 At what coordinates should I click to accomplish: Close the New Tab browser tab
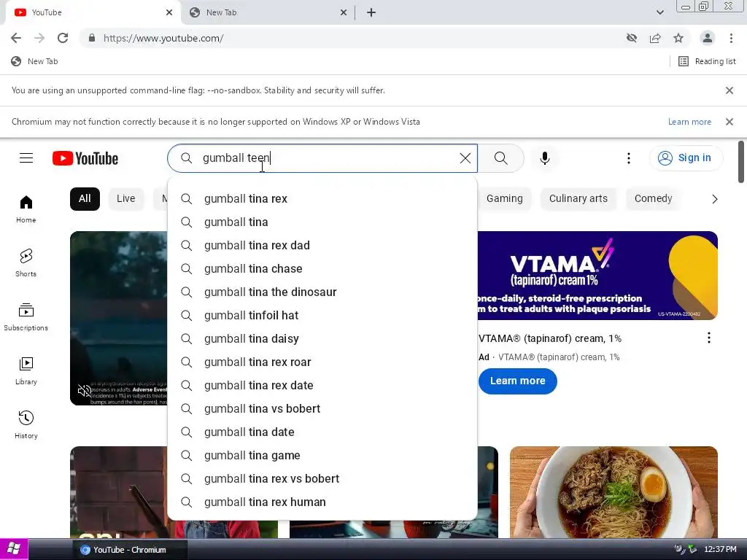344,12
